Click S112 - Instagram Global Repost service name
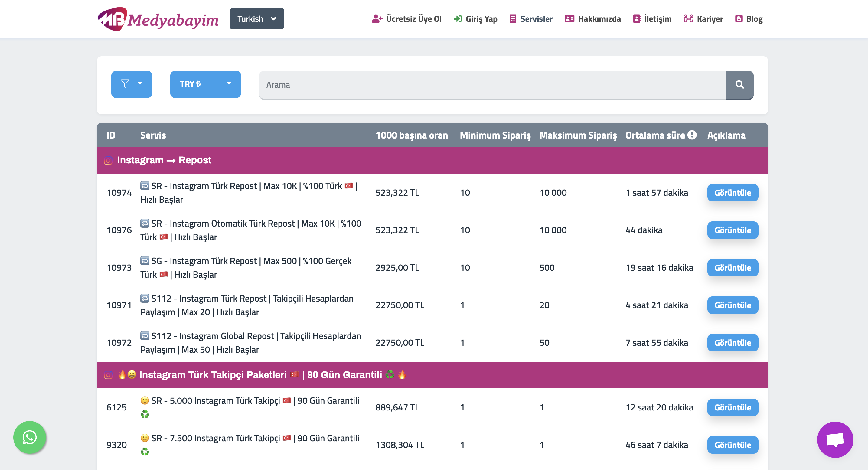Image resolution: width=868 pixels, height=470 pixels. pyautogui.click(x=251, y=343)
